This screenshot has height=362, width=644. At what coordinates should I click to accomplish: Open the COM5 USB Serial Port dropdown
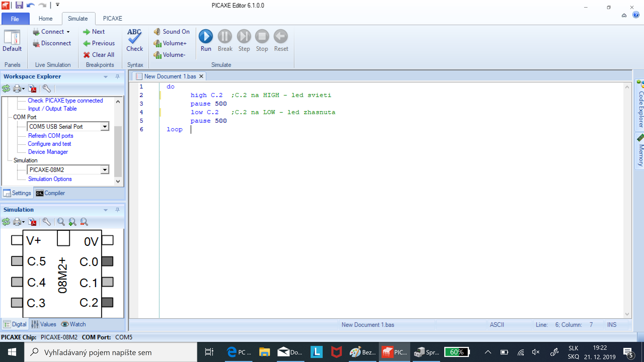coord(105,127)
